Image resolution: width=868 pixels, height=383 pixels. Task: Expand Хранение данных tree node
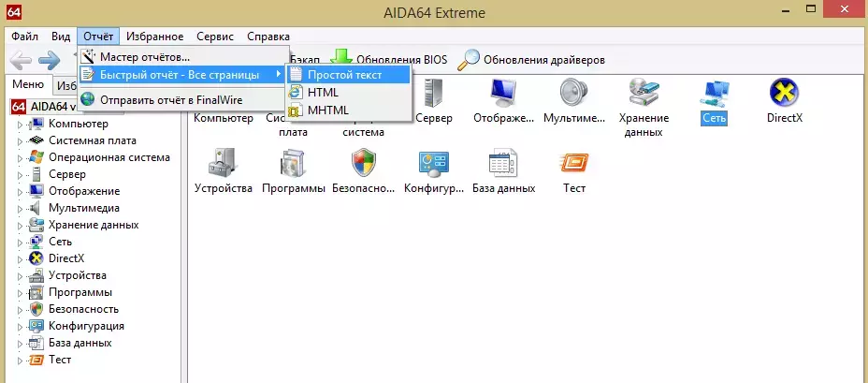pos(20,226)
